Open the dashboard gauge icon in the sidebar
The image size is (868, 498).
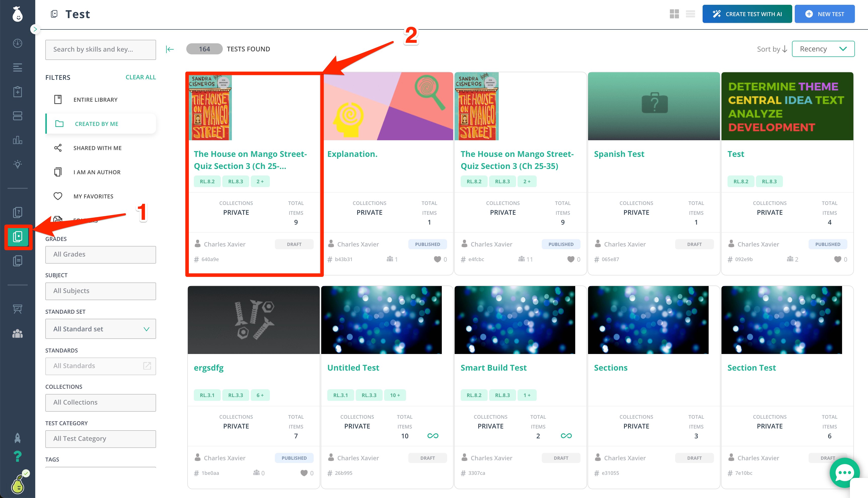tap(17, 43)
